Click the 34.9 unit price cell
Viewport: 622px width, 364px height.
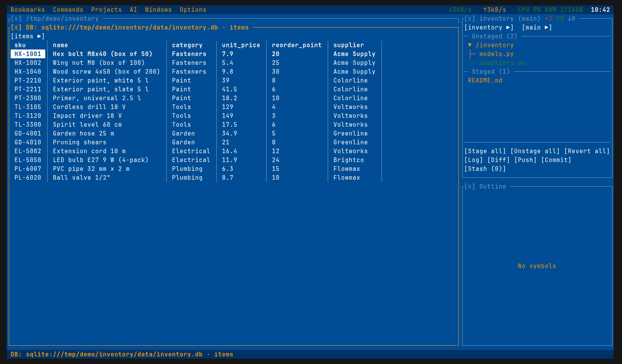(229, 133)
